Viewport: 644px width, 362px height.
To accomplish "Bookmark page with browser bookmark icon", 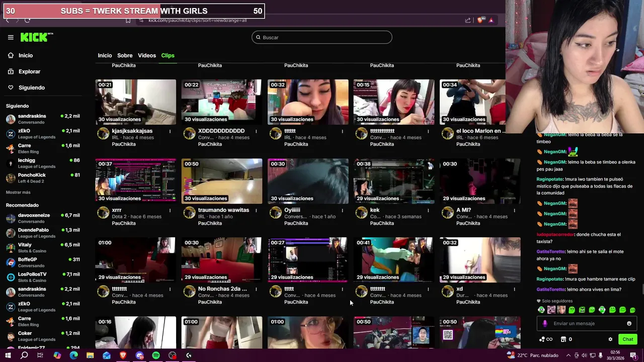I will tap(128, 20).
